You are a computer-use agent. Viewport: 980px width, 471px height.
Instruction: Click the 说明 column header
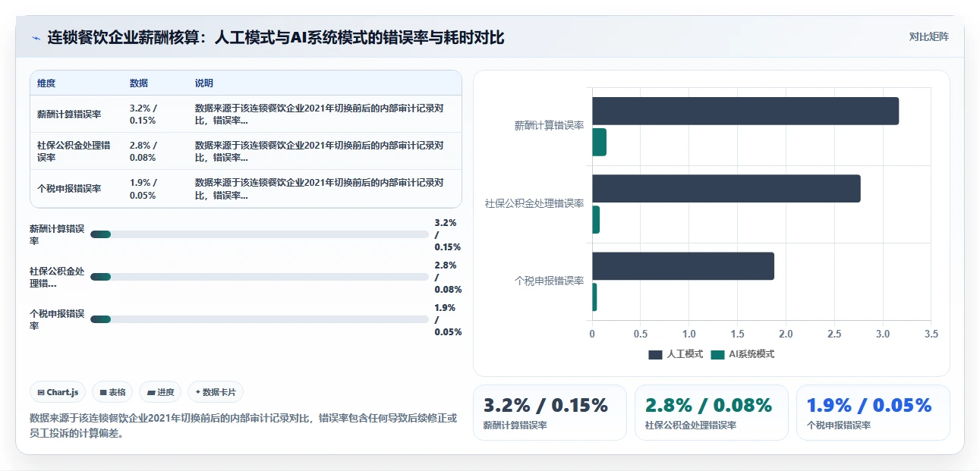pyautogui.click(x=204, y=83)
